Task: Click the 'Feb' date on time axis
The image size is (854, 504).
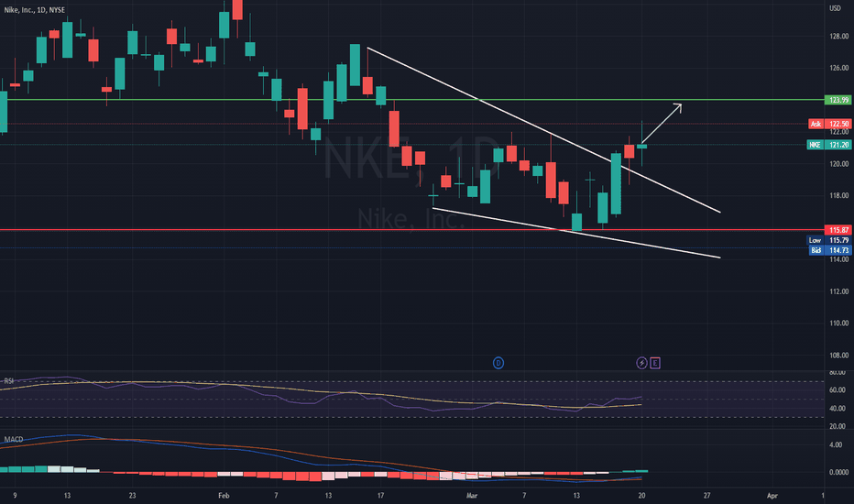Action: (224, 495)
